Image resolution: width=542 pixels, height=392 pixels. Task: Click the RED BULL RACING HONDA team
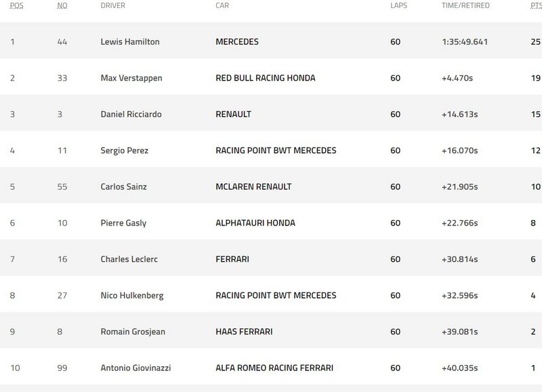pyautogui.click(x=265, y=78)
